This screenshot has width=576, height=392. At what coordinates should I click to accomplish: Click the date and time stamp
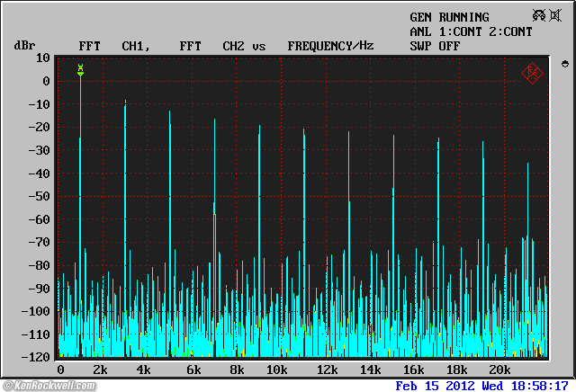(x=482, y=386)
